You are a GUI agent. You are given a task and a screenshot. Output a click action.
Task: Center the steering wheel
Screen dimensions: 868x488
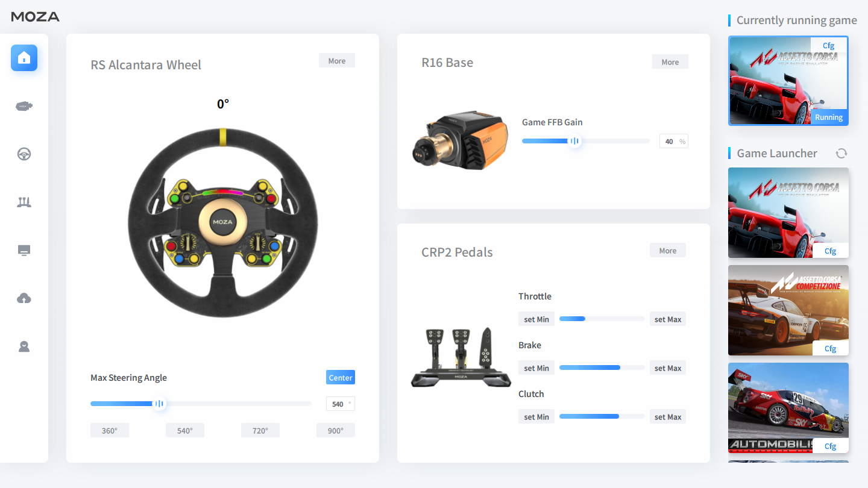[x=341, y=378]
